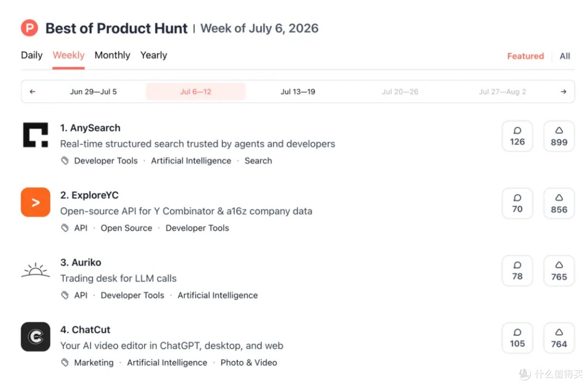588x386 pixels.
Task: Select the Weekly tab
Action: [x=68, y=55]
